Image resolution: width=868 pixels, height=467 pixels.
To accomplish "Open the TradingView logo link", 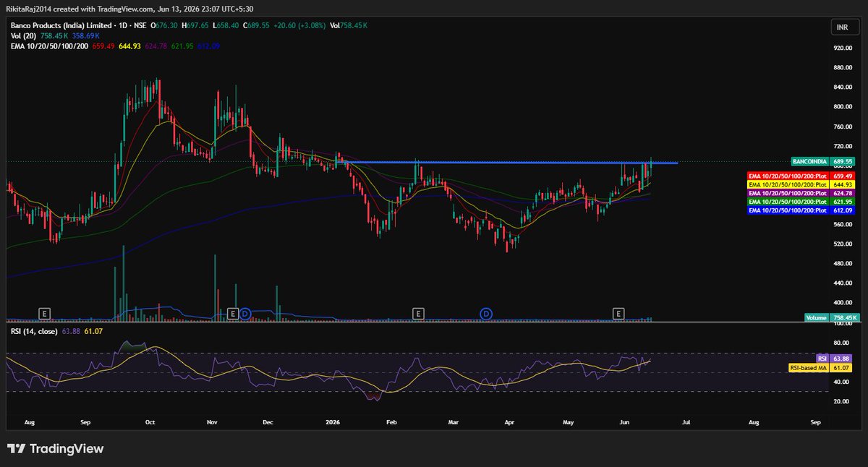I will click(x=56, y=449).
